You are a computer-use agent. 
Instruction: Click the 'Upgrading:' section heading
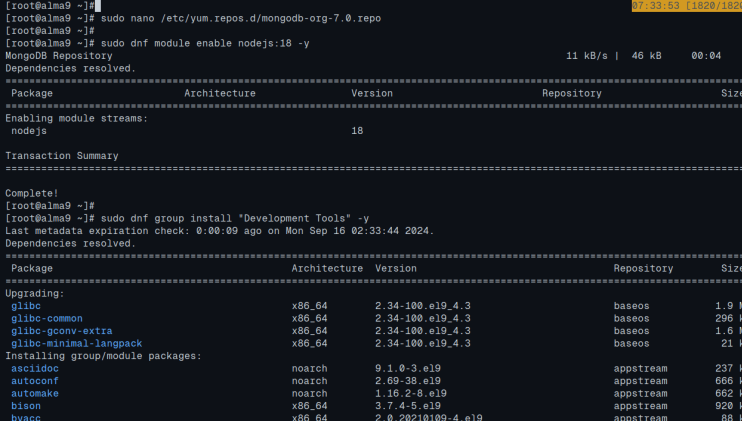(x=35, y=294)
